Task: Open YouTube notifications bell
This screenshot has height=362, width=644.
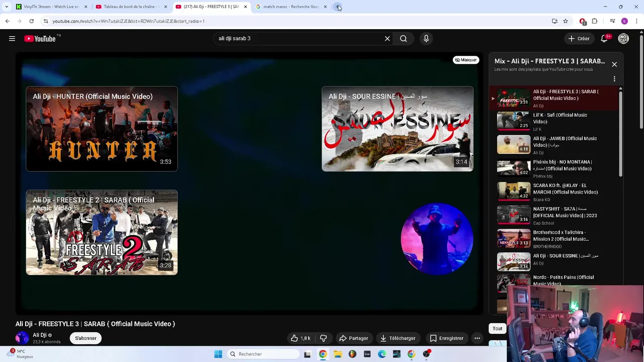Action: coord(605,39)
